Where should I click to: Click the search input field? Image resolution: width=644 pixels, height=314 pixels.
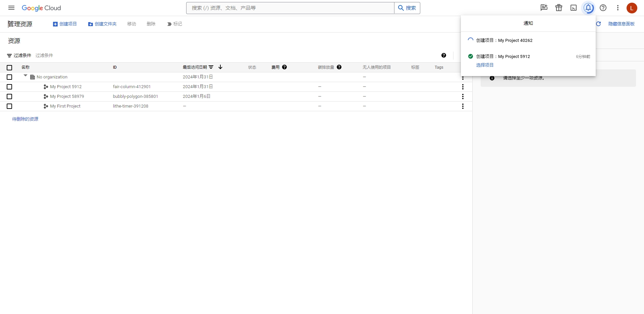(290, 8)
